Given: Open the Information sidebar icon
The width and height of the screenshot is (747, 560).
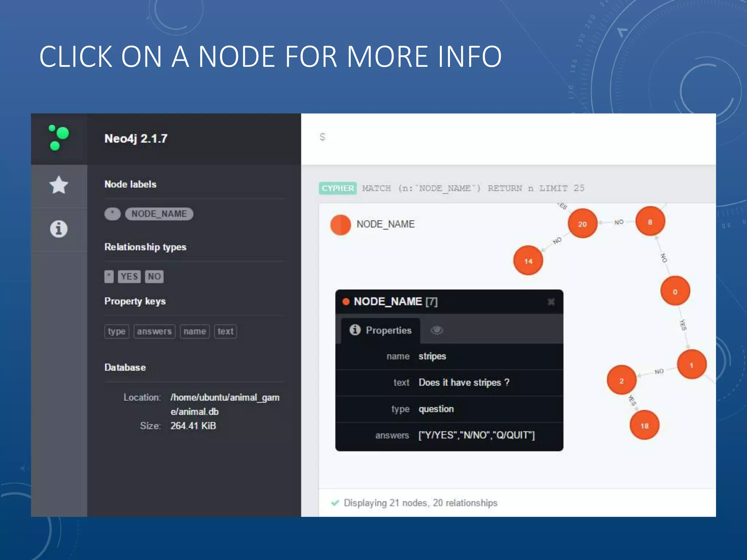Looking at the screenshot, I should [59, 229].
